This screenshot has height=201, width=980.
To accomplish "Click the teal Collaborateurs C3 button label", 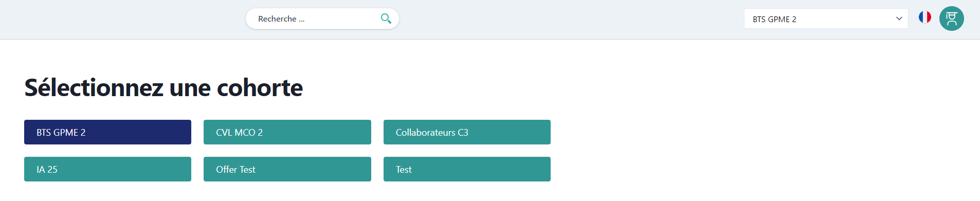I will point(432,132).
